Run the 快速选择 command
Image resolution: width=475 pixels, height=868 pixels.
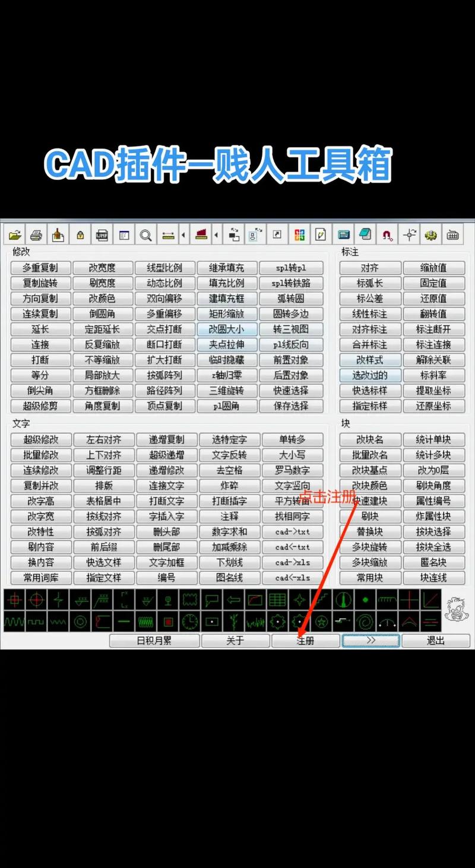coord(291,391)
